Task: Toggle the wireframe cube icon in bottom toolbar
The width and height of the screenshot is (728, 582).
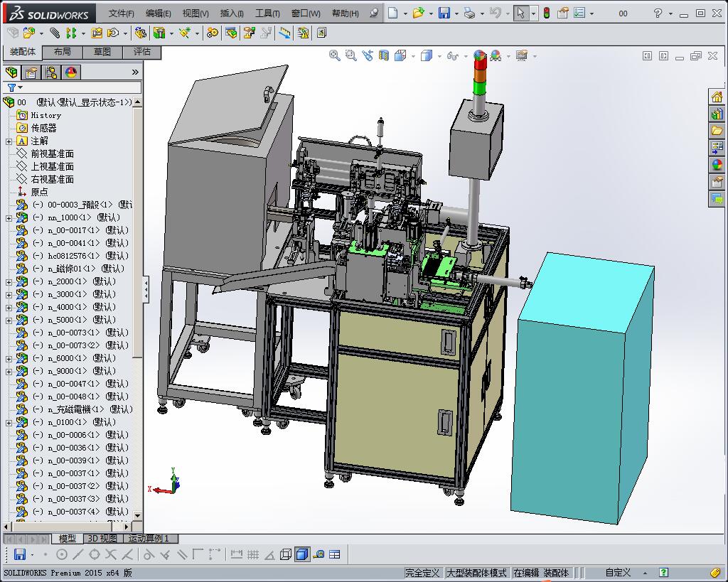Action: [x=286, y=554]
